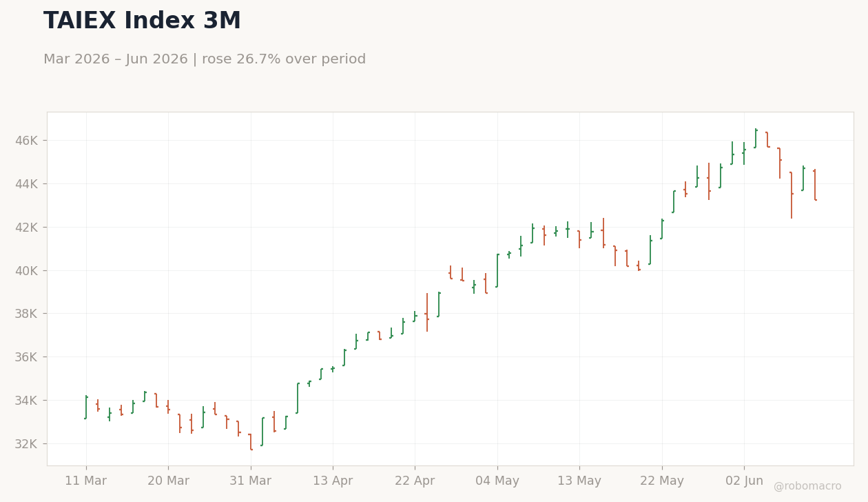Click the last red bar on the right
This screenshot has width=868, height=502.
click(814, 185)
